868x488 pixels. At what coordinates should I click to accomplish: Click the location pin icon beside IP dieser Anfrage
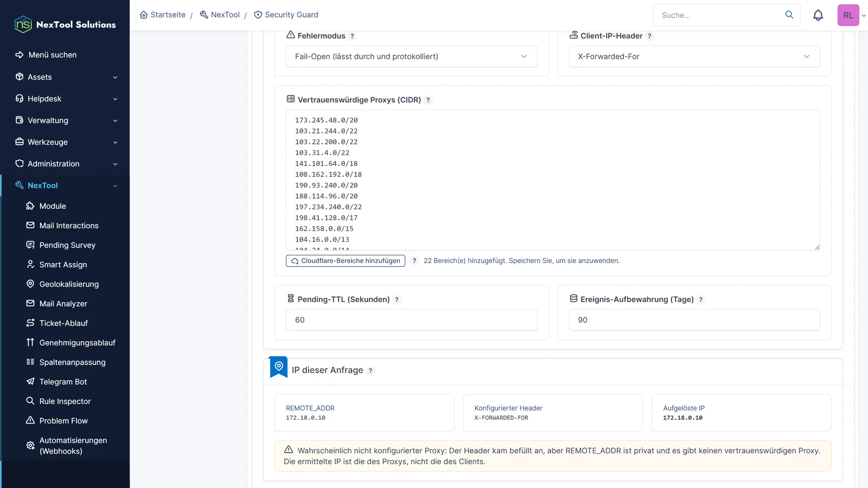point(279,367)
